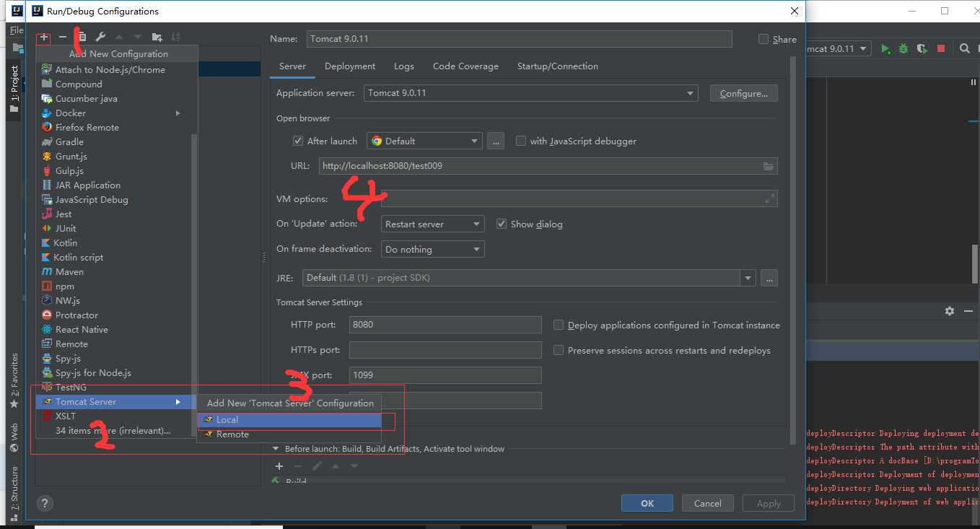Click the URL input field
The height and width of the screenshot is (529, 980).
[548, 165]
